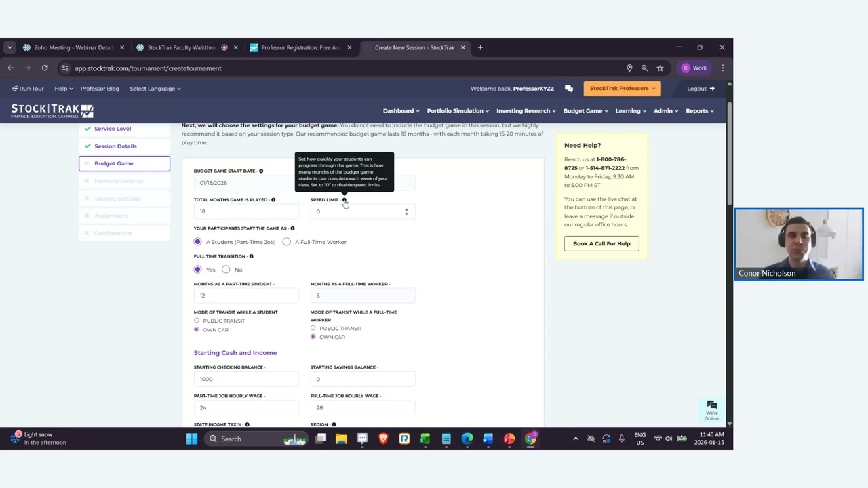868x488 pixels.
Task: Select the Budget Game sidebar step
Action: pos(124,163)
